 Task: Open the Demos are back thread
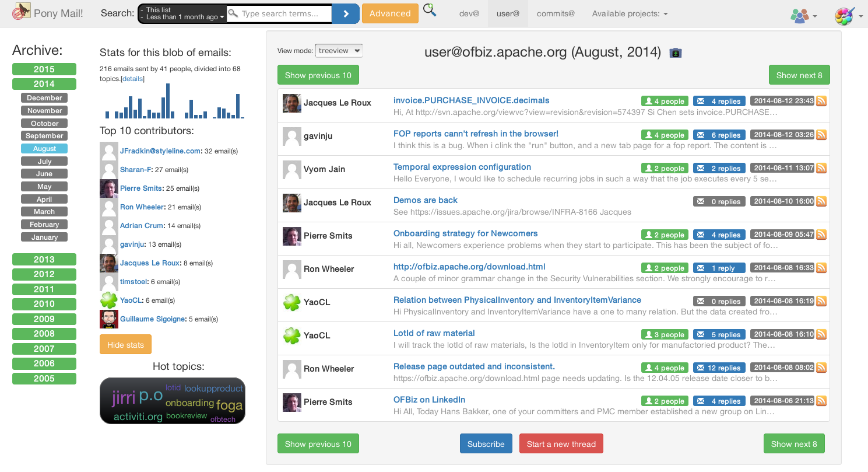pos(426,200)
